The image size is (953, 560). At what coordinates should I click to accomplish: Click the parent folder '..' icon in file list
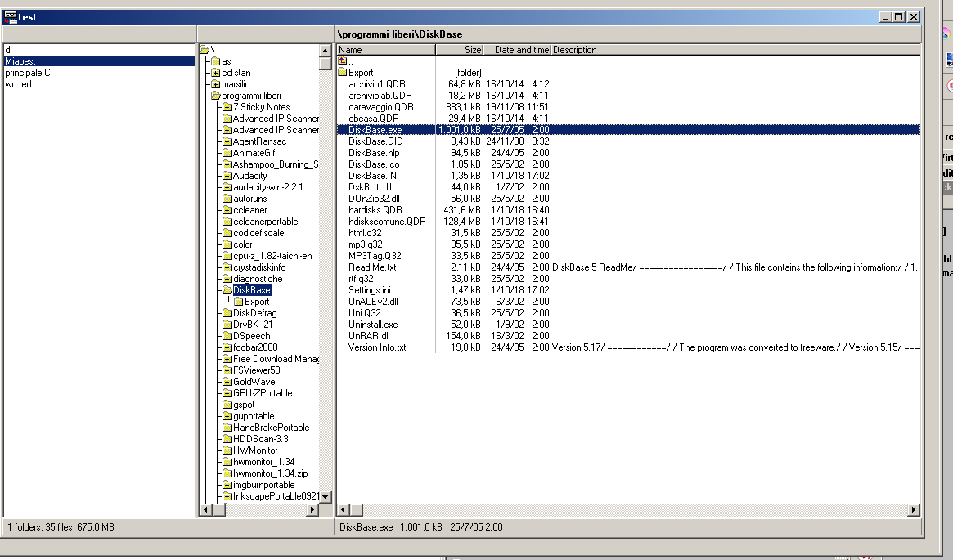343,60
